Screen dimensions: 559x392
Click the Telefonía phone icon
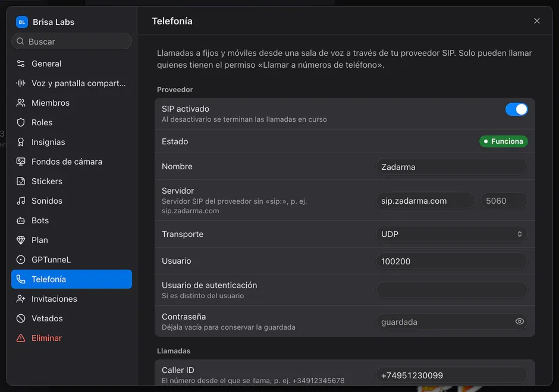click(x=21, y=279)
